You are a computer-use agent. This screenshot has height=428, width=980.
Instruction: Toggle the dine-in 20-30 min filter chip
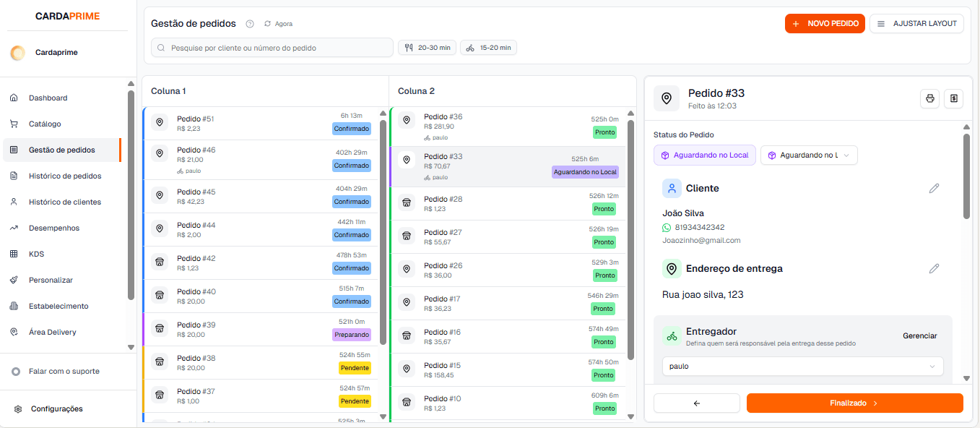[427, 46]
